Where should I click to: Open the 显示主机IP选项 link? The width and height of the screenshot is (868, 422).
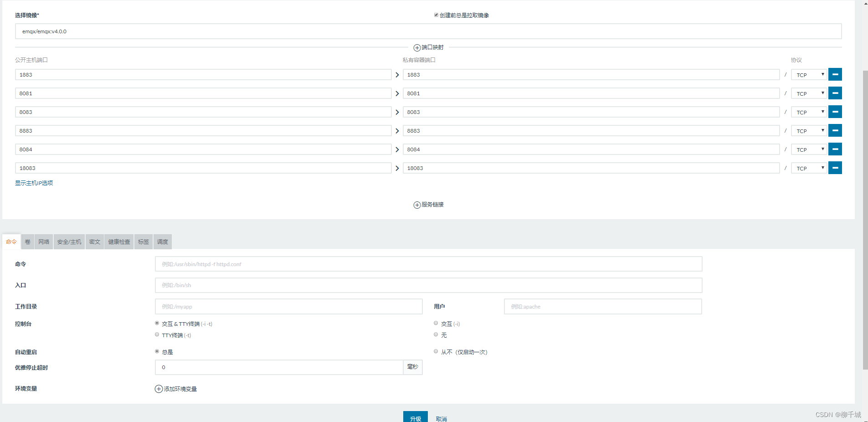click(x=34, y=183)
